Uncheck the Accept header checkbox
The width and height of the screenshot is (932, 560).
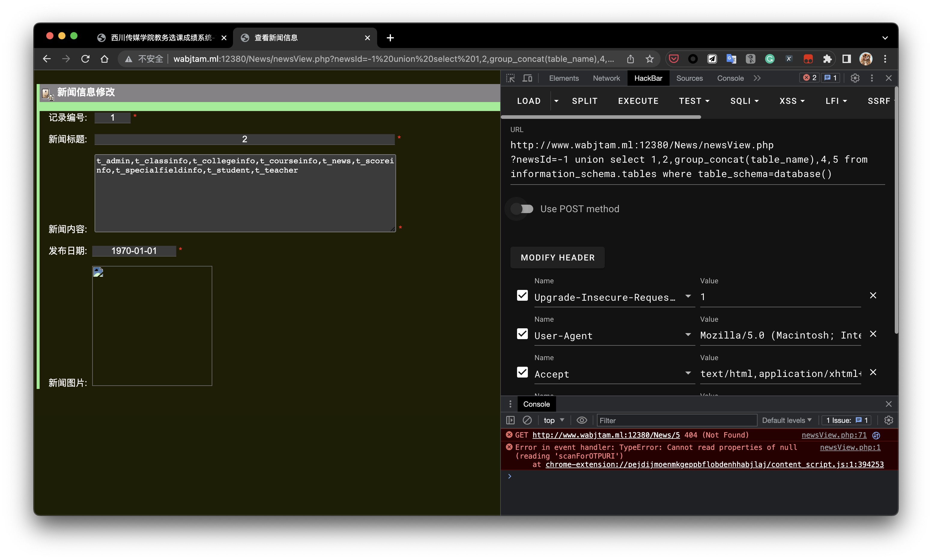pyautogui.click(x=522, y=372)
